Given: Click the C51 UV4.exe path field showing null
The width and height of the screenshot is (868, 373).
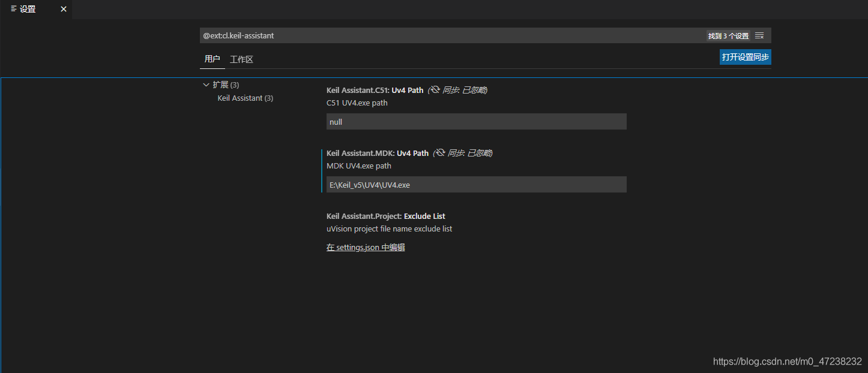Looking at the screenshot, I should (x=476, y=122).
